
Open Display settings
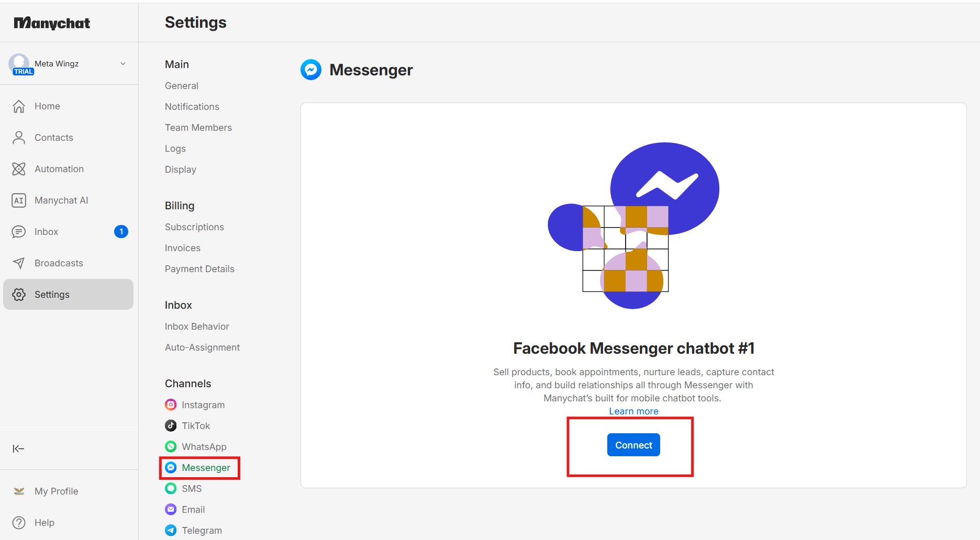click(x=181, y=170)
